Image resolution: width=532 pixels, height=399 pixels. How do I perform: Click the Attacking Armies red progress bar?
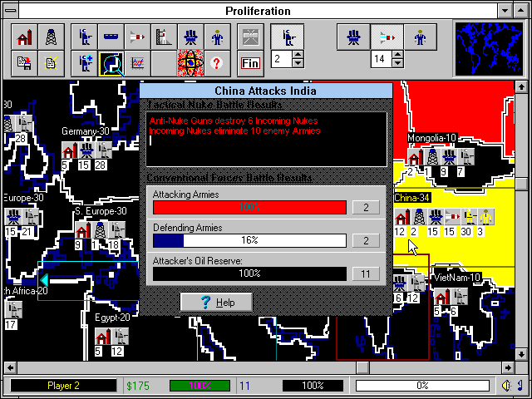[x=249, y=207]
